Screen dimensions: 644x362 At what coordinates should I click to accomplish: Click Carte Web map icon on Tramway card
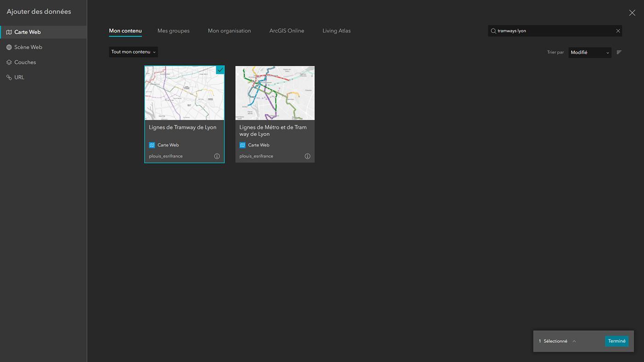(152, 145)
